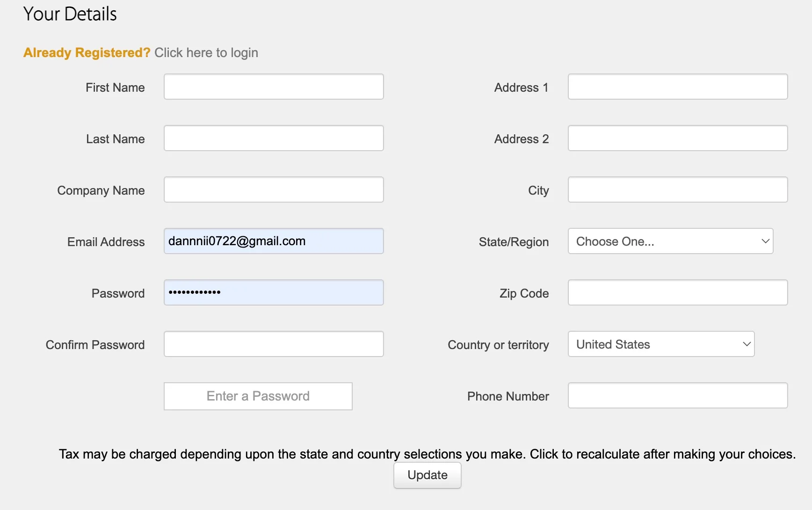Focus the Last Name text box
This screenshot has height=510, width=812.
[x=274, y=138]
